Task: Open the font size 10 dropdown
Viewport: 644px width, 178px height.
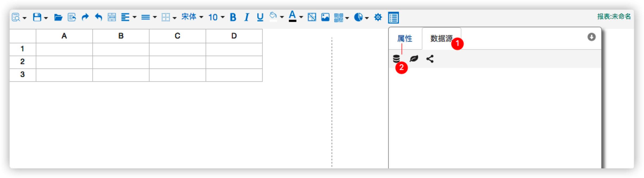Action: [216, 17]
